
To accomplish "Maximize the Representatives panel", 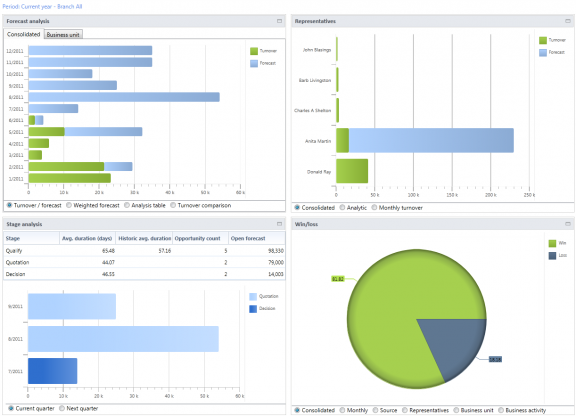I will 568,21.
